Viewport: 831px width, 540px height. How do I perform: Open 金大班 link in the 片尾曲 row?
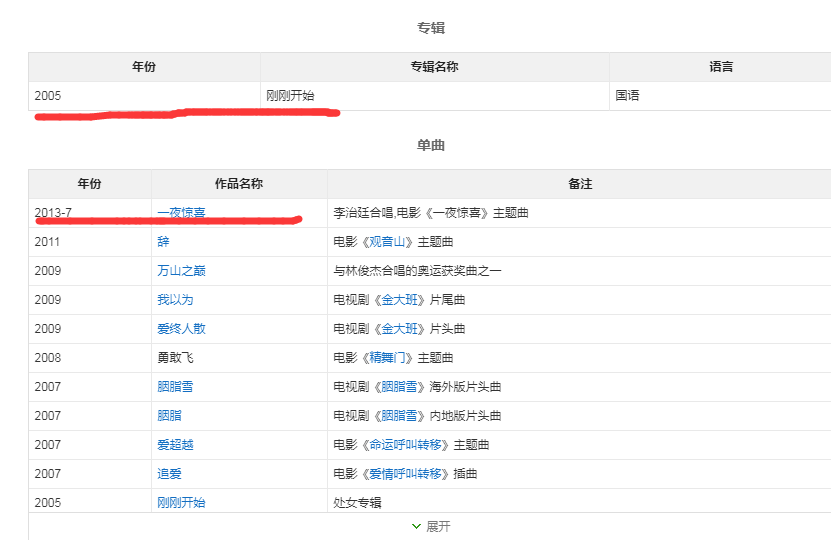[399, 299]
